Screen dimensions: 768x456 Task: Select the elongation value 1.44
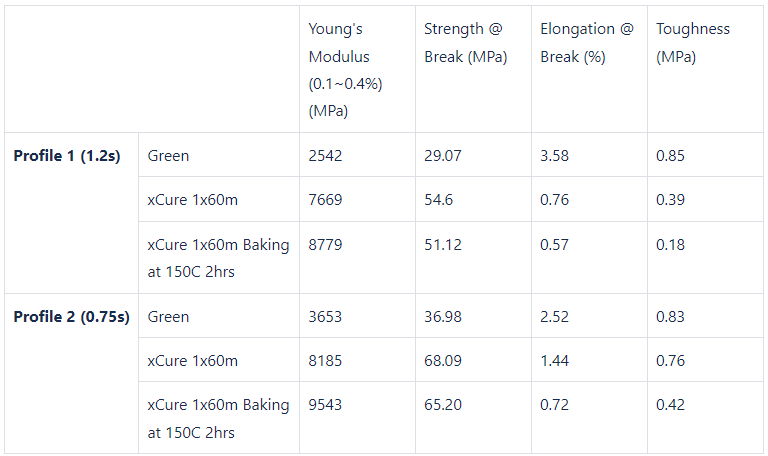[x=554, y=361]
